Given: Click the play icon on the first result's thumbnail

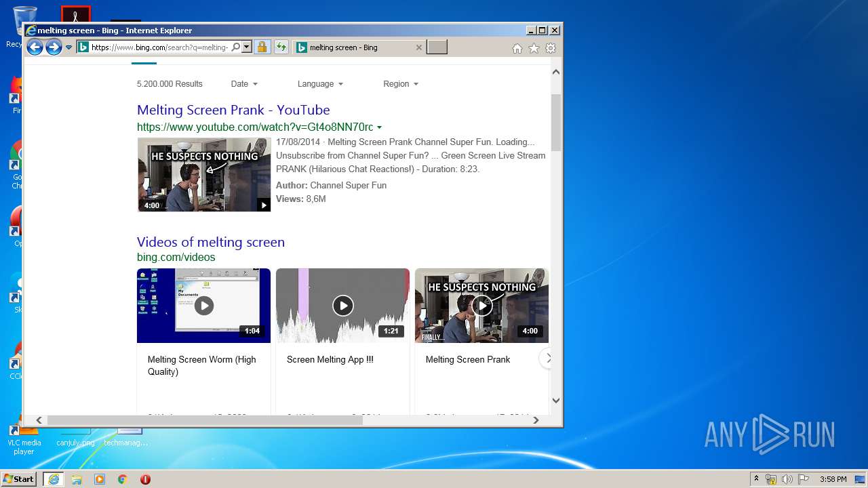Looking at the screenshot, I should [264, 205].
